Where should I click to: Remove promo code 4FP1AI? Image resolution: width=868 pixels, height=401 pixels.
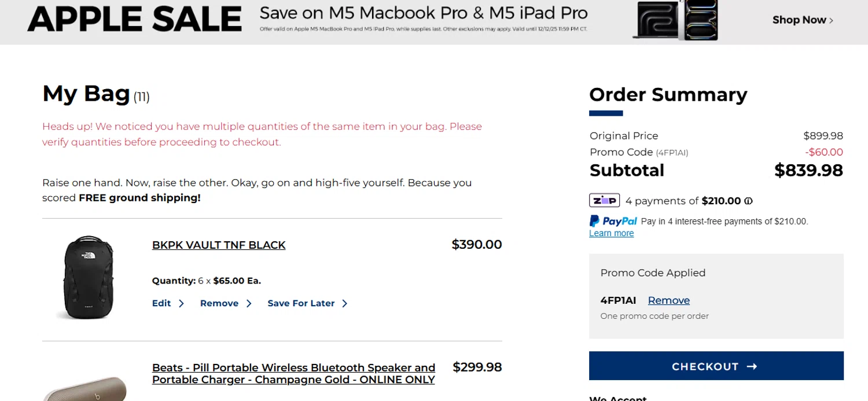(668, 300)
